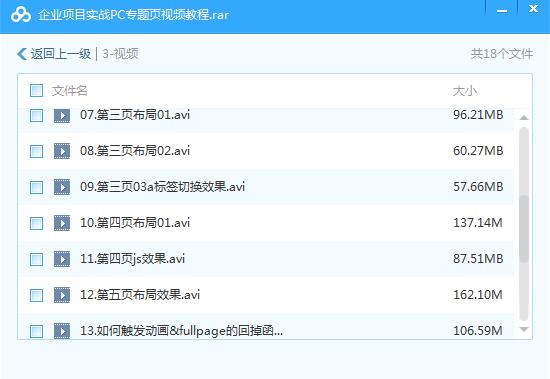Click the scrollbar down arrow

[524, 329]
